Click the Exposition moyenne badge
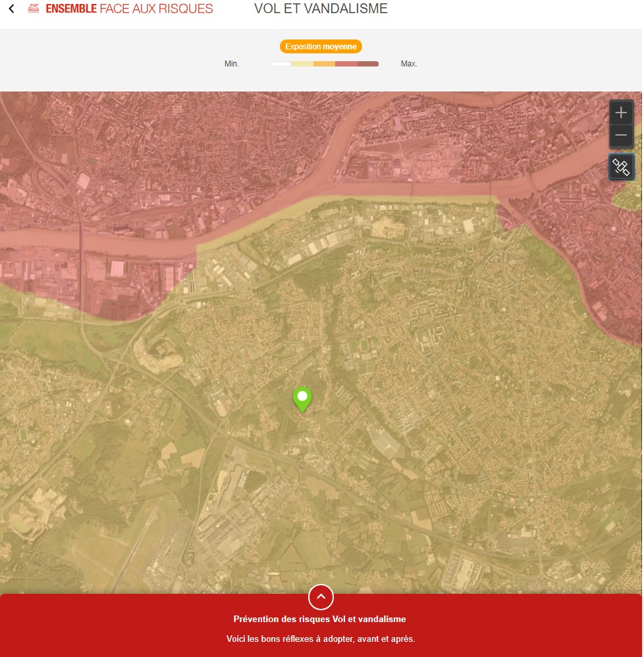The image size is (644, 657). click(321, 47)
